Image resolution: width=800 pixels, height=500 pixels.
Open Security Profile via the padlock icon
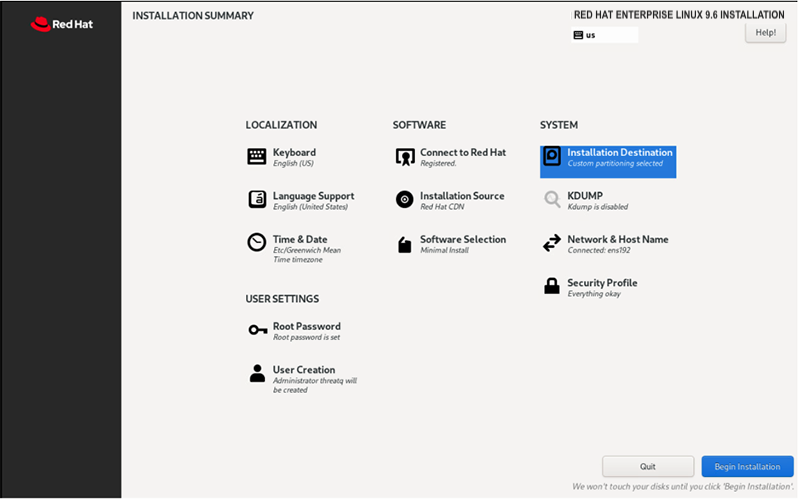point(552,286)
